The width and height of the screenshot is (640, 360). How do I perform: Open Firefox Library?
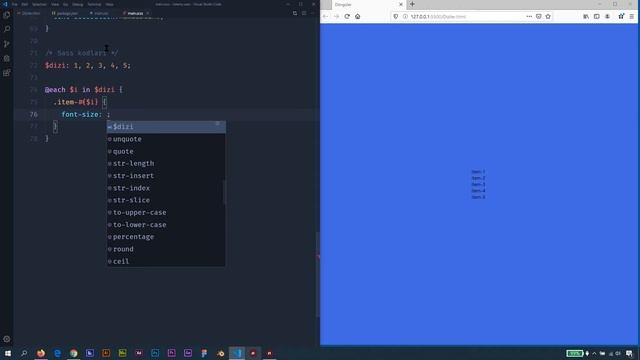586,16
